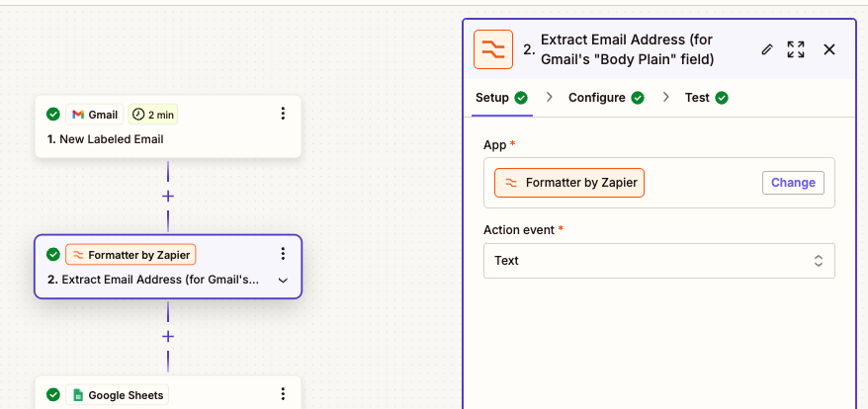
Task: Switch to the Setup tab
Action: [501, 98]
